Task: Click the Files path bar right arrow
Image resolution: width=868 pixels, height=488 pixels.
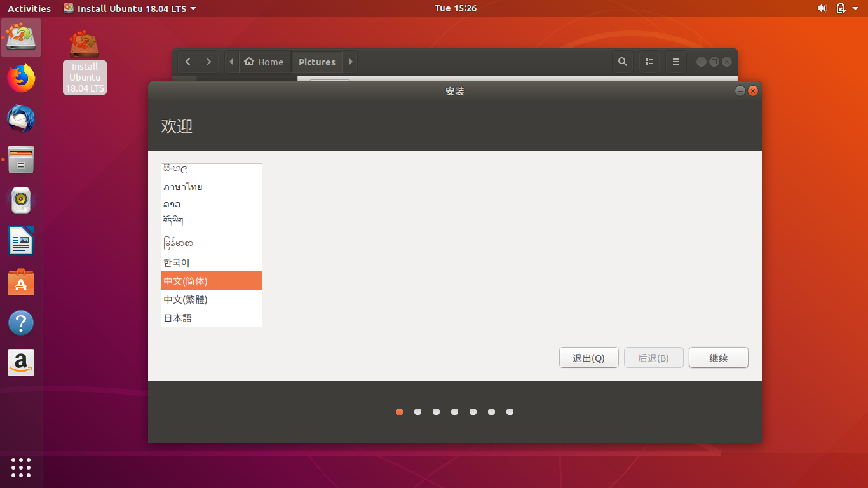Action: [x=351, y=62]
